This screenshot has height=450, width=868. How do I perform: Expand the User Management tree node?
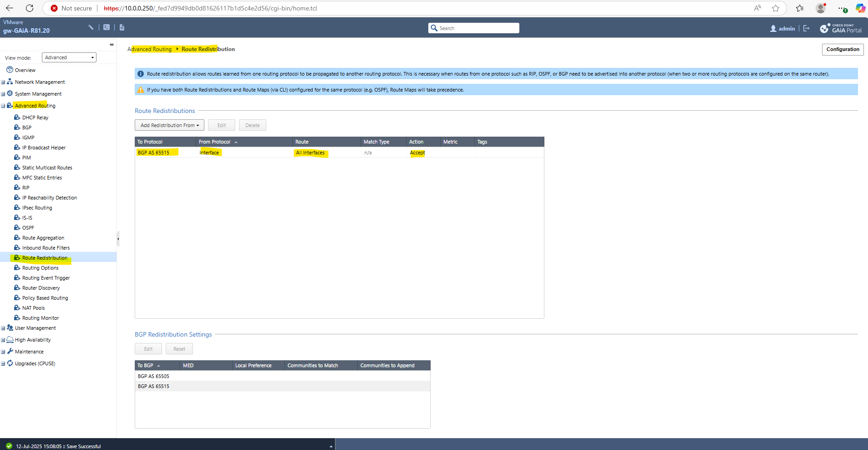pyautogui.click(x=3, y=328)
